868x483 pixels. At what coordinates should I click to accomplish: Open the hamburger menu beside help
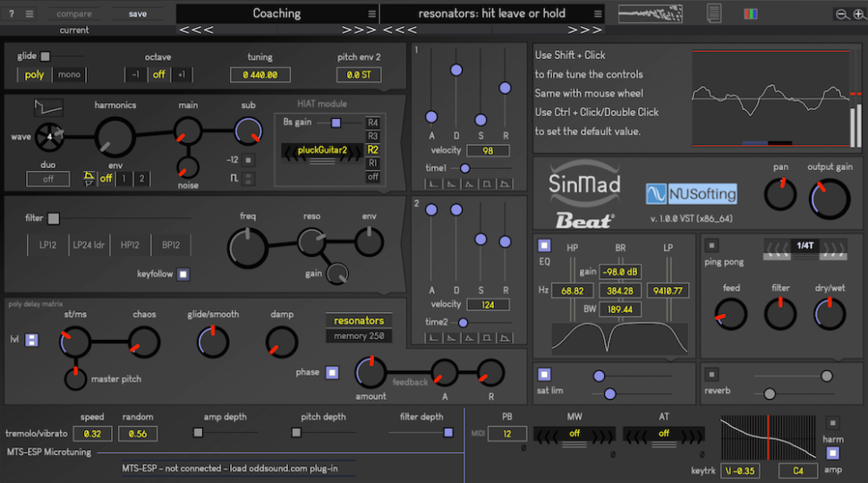pos(29,13)
